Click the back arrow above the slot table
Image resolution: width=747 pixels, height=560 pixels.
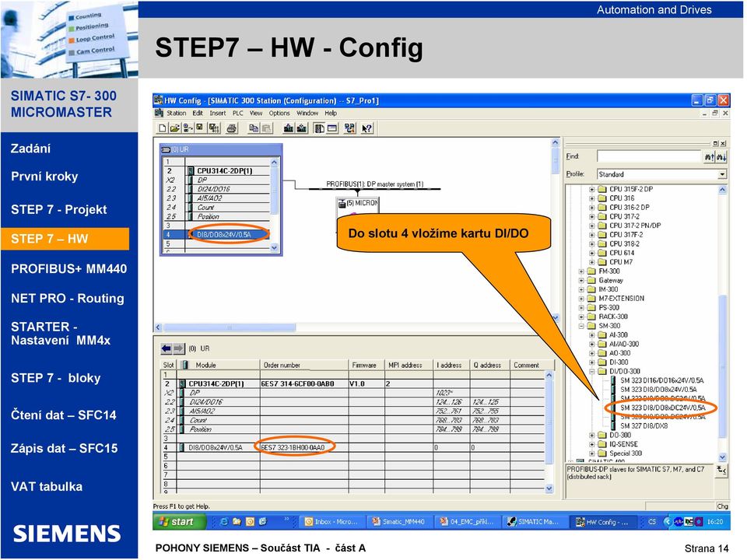166,348
